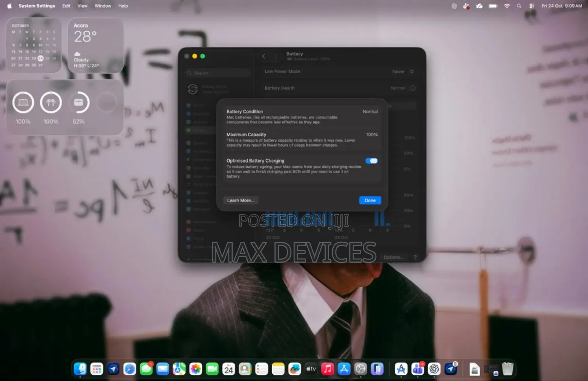Launch ChatGPT from the Dock
This screenshot has width=588, height=381.
[434, 368]
